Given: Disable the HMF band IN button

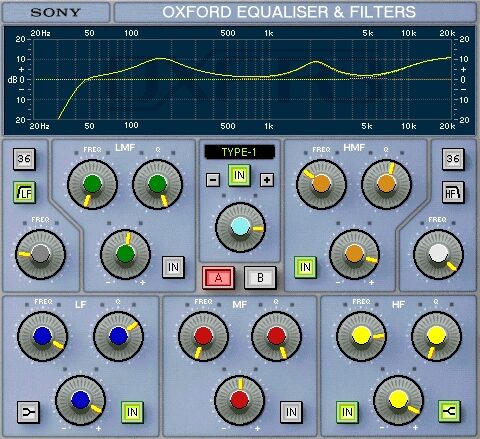Looking at the screenshot, I should [305, 267].
